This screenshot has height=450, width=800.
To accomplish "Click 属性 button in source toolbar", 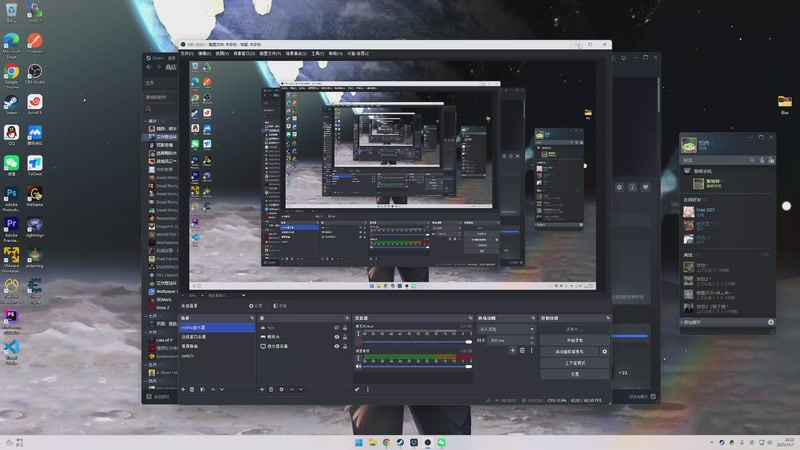I will (x=255, y=306).
